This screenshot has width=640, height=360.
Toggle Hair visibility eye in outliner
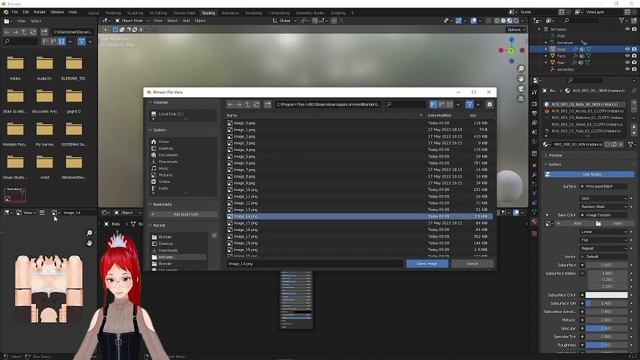coord(627,62)
